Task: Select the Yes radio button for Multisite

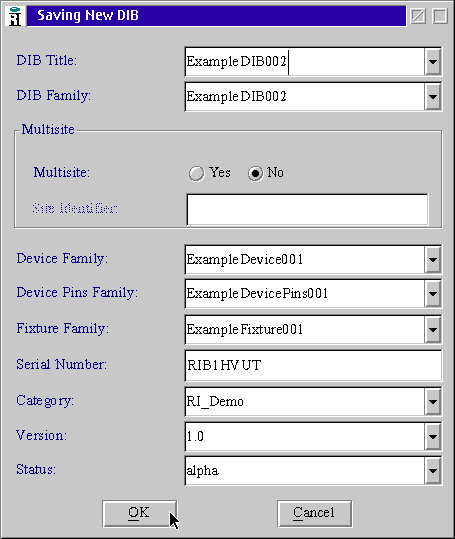Action: (x=197, y=173)
